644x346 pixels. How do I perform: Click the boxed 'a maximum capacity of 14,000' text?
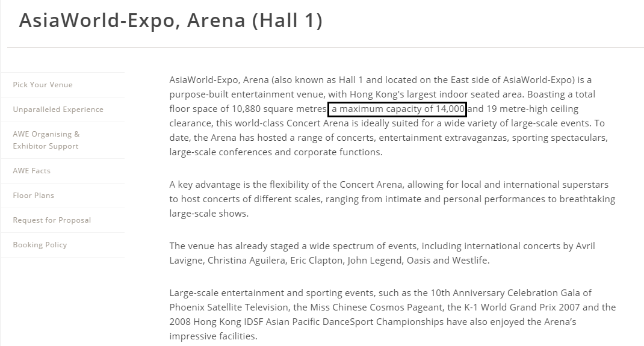pyautogui.click(x=397, y=109)
